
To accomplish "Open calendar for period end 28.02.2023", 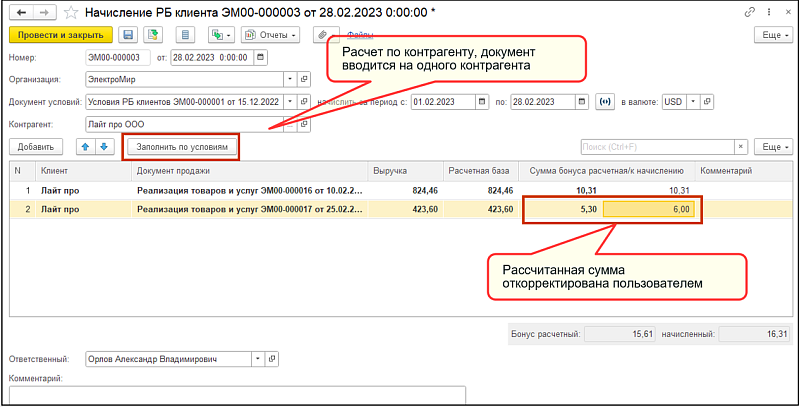I will (582, 102).
